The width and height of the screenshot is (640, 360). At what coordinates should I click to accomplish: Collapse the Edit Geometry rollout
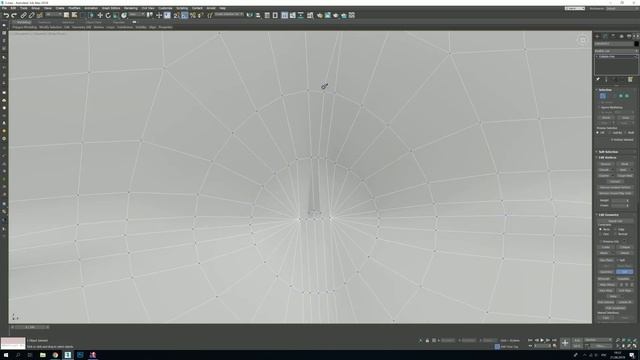pos(616,215)
